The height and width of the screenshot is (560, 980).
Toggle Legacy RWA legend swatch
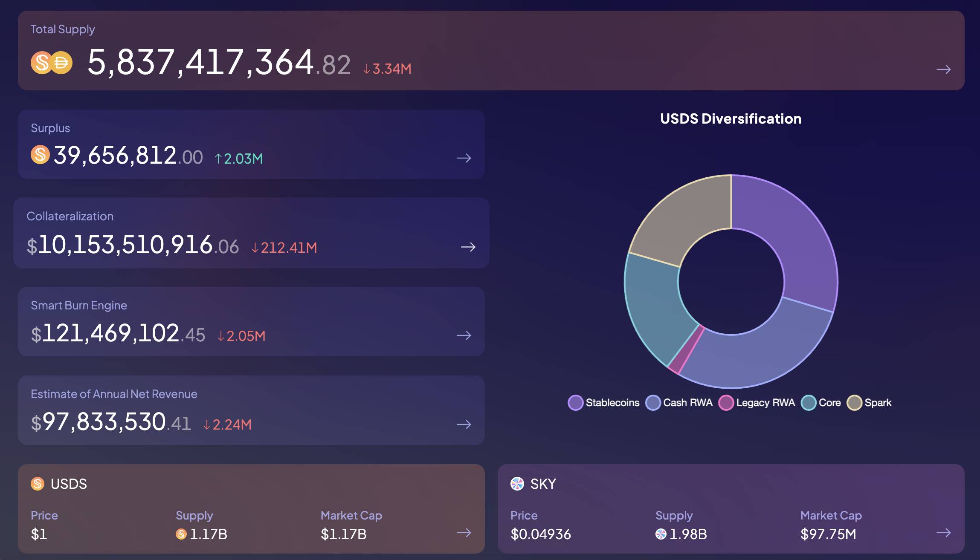pyautogui.click(x=726, y=403)
